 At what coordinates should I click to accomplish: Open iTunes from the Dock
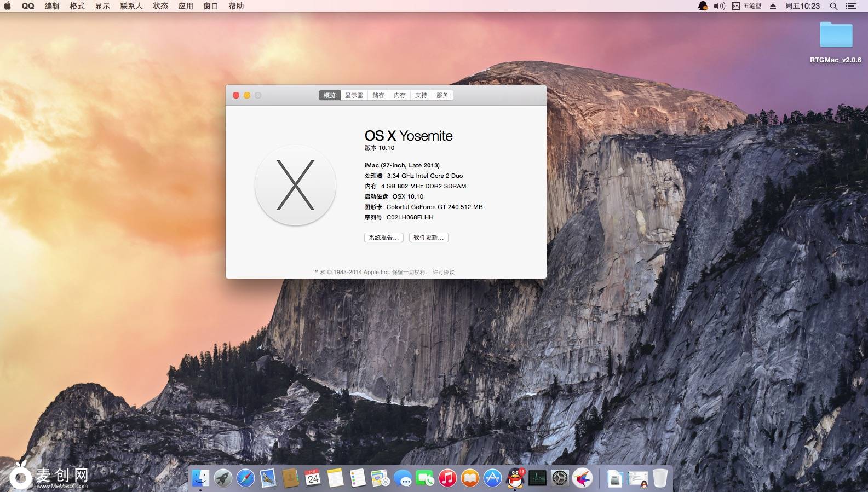(447, 478)
